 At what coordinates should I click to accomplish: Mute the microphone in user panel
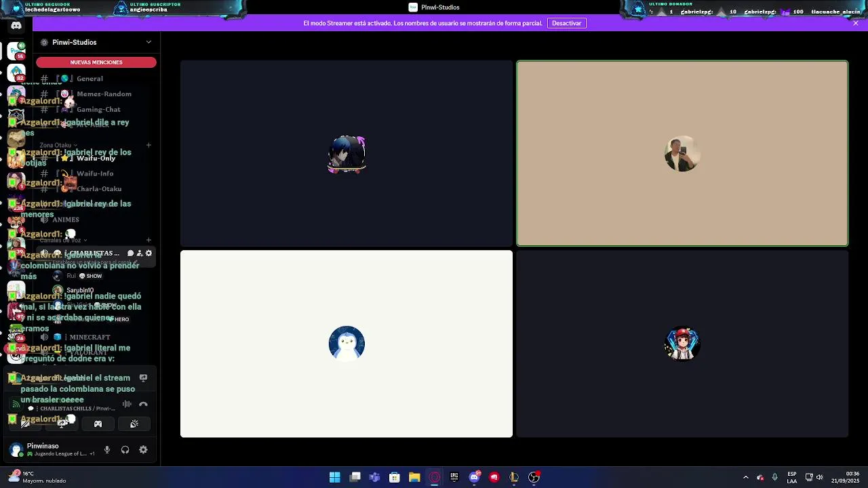(x=106, y=449)
